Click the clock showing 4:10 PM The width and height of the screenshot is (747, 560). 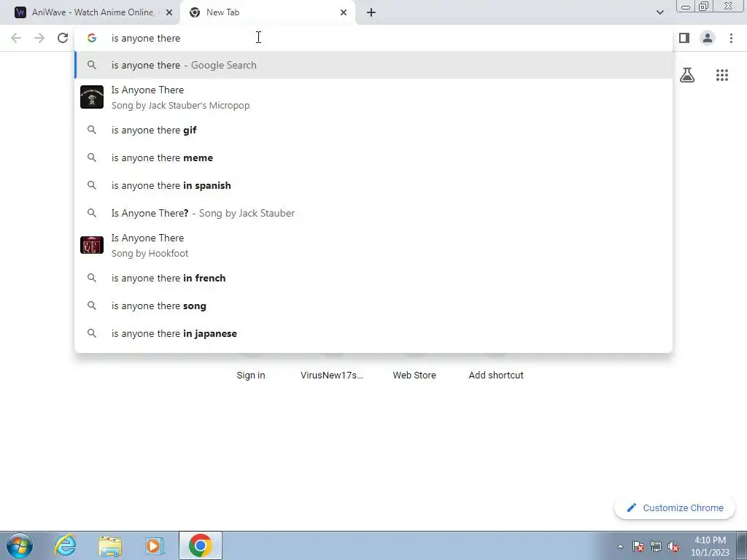(x=710, y=546)
